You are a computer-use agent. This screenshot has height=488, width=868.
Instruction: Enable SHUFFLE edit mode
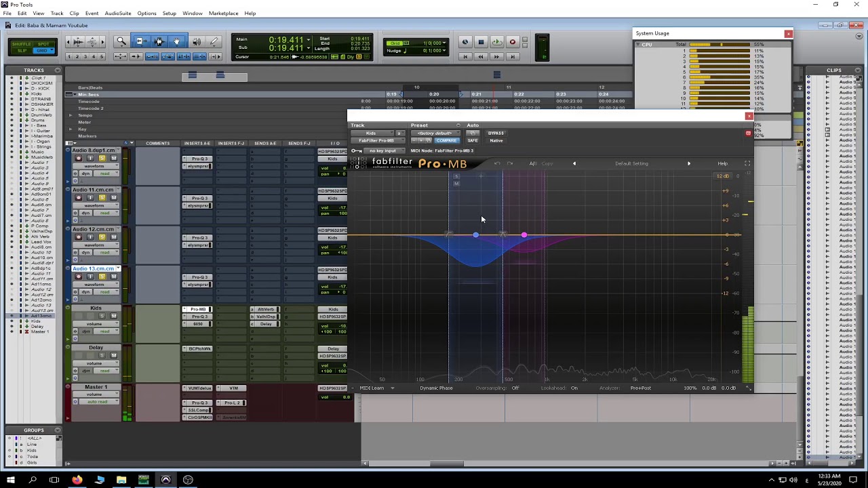click(x=22, y=44)
